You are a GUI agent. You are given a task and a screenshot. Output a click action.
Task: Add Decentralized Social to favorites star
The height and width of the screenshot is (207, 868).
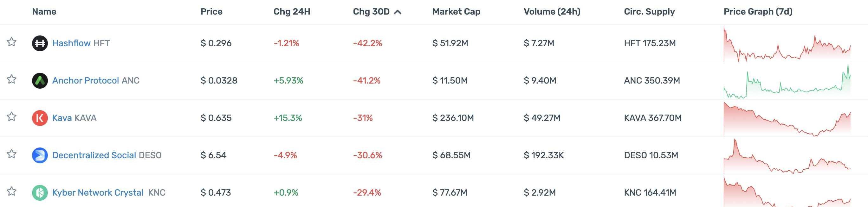[12, 154]
